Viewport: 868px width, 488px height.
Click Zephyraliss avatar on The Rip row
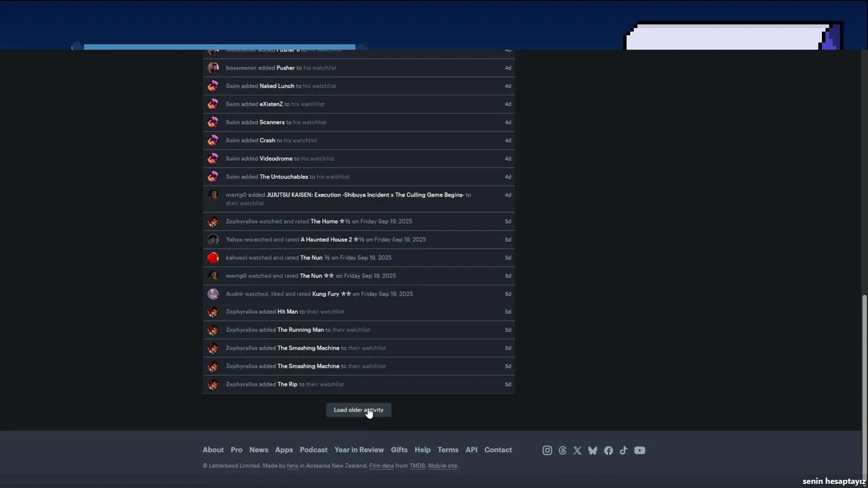(213, 384)
